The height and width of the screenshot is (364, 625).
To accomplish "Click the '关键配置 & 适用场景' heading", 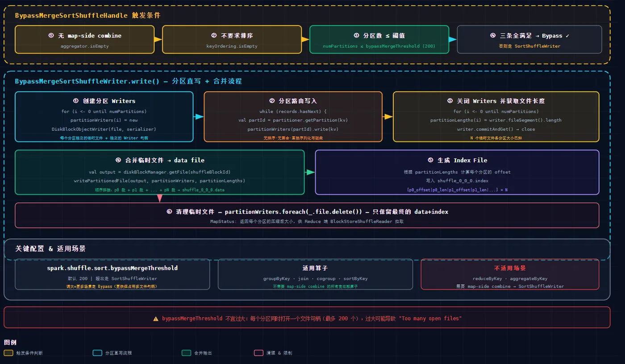I will click(x=50, y=248).
